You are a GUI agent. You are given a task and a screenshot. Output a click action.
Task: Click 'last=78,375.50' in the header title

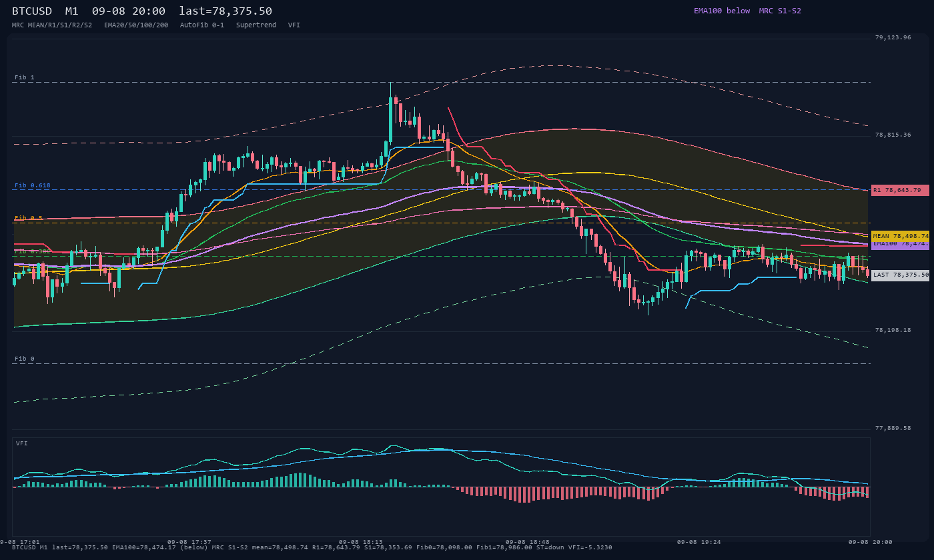(225, 11)
